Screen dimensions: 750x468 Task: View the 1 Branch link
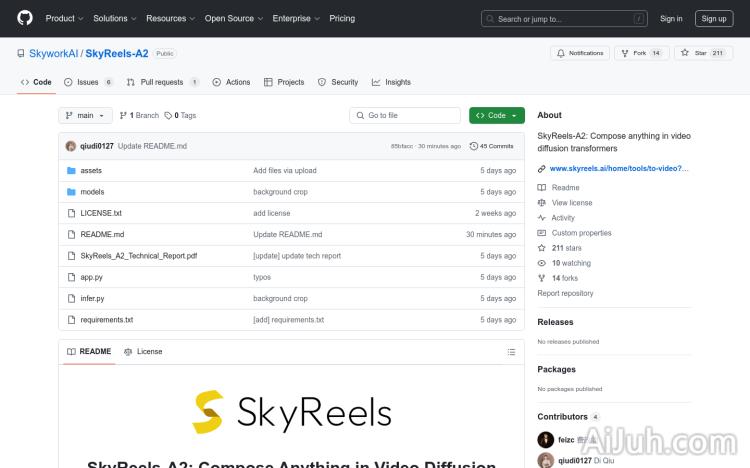click(139, 115)
